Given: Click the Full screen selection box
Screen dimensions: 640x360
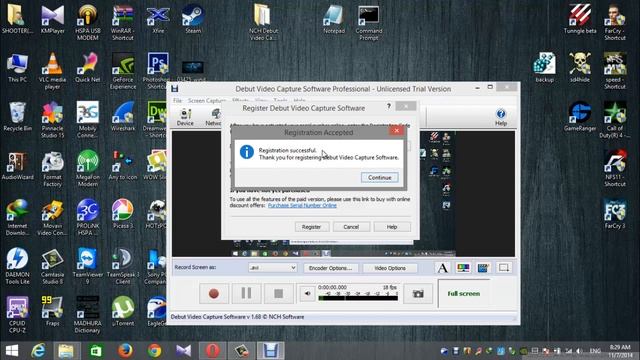Looking at the screenshot, I should click(x=463, y=293).
